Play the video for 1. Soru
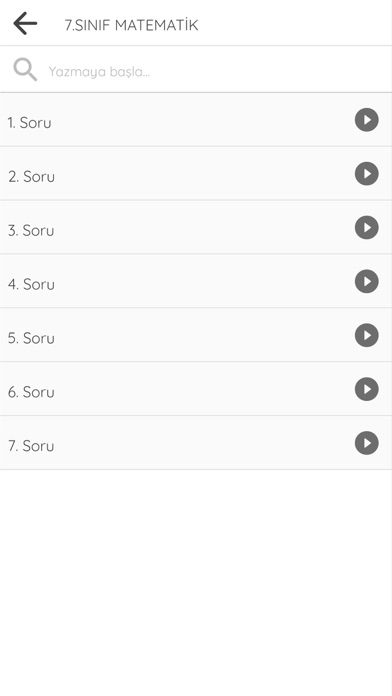 pos(366,120)
